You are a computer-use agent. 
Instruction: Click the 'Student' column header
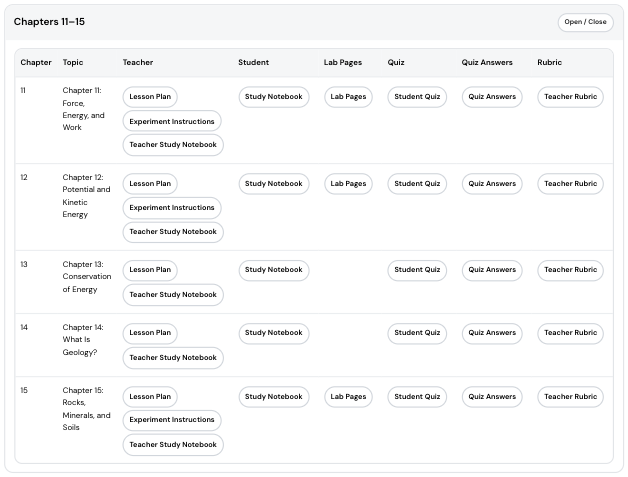click(x=254, y=62)
